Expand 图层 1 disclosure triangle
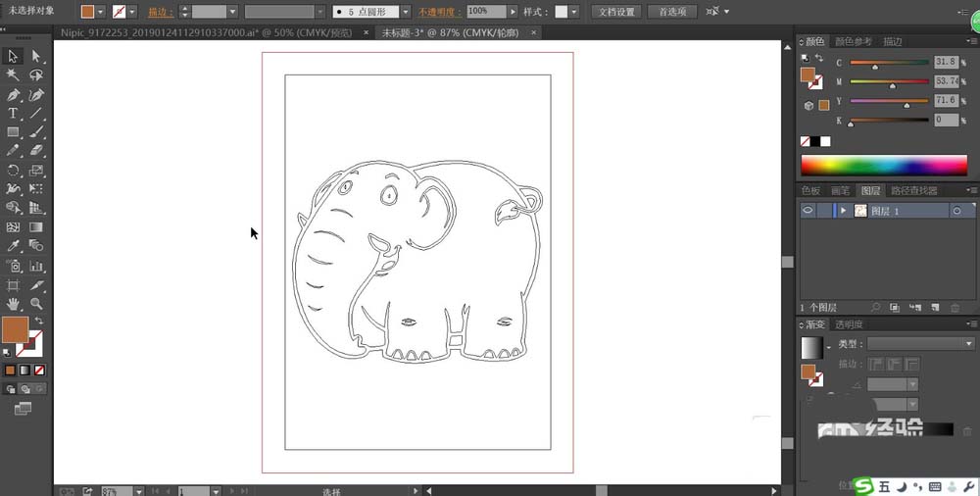The image size is (980, 496). point(843,211)
